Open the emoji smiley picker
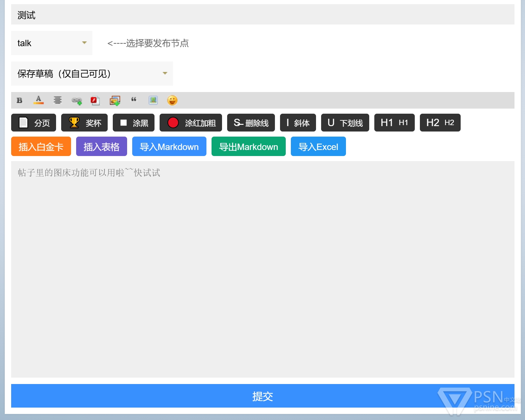The image size is (525, 420). (x=172, y=100)
